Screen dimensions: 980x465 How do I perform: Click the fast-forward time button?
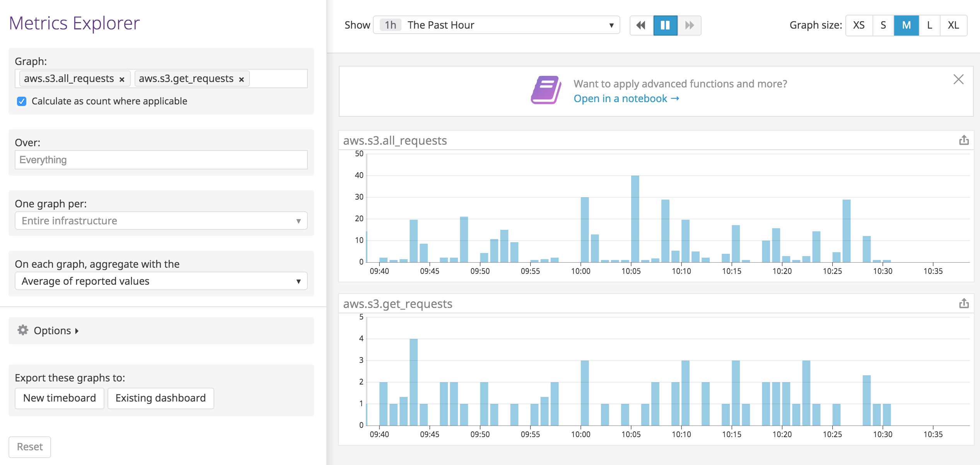(x=689, y=26)
